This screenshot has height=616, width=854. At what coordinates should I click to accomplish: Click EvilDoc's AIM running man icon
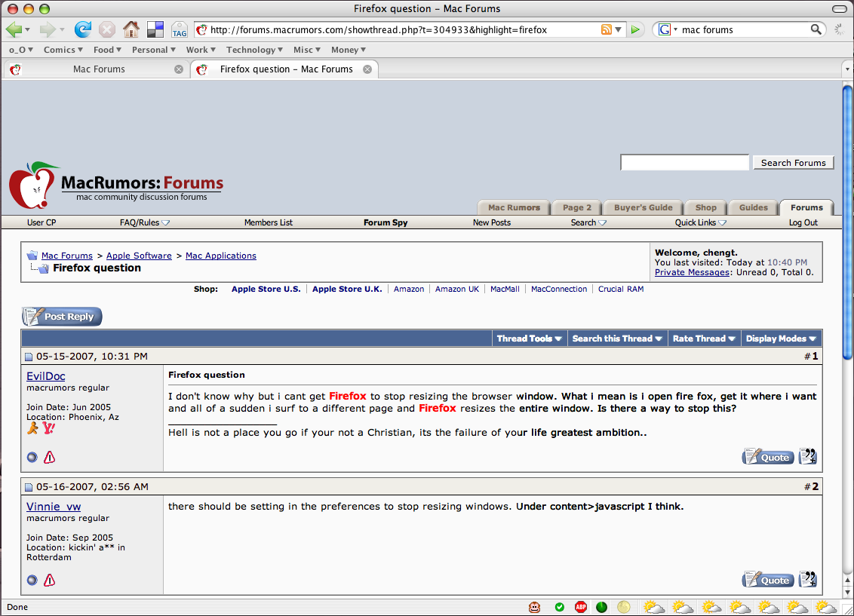32,429
